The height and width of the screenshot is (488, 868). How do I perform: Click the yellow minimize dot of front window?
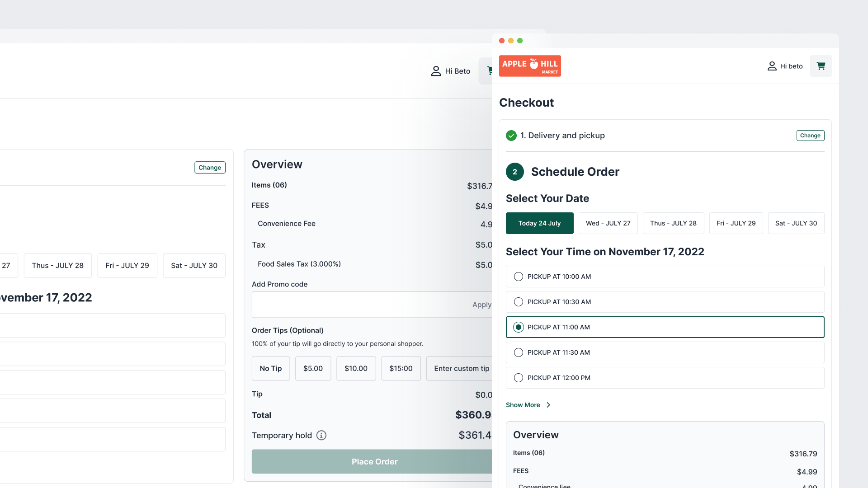(x=511, y=41)
